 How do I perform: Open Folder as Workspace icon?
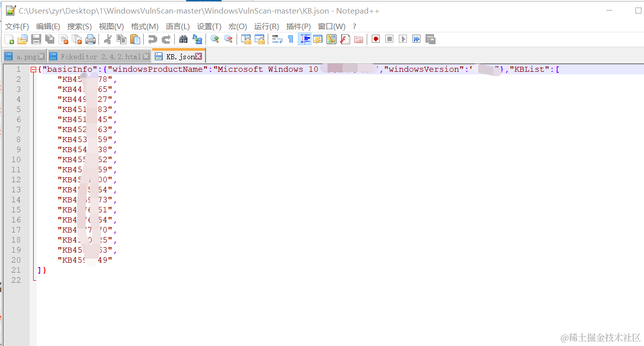pos(358,39)
